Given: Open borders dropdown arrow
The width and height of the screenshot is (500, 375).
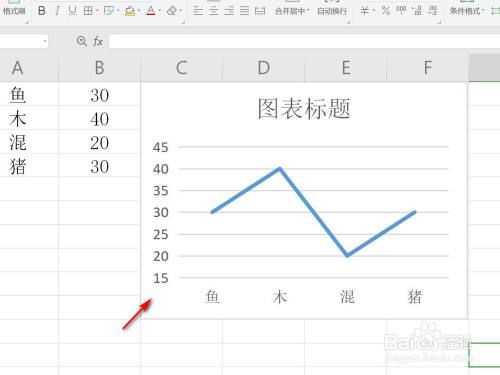Looking at the screenshot, I should [x=97, y=11].
